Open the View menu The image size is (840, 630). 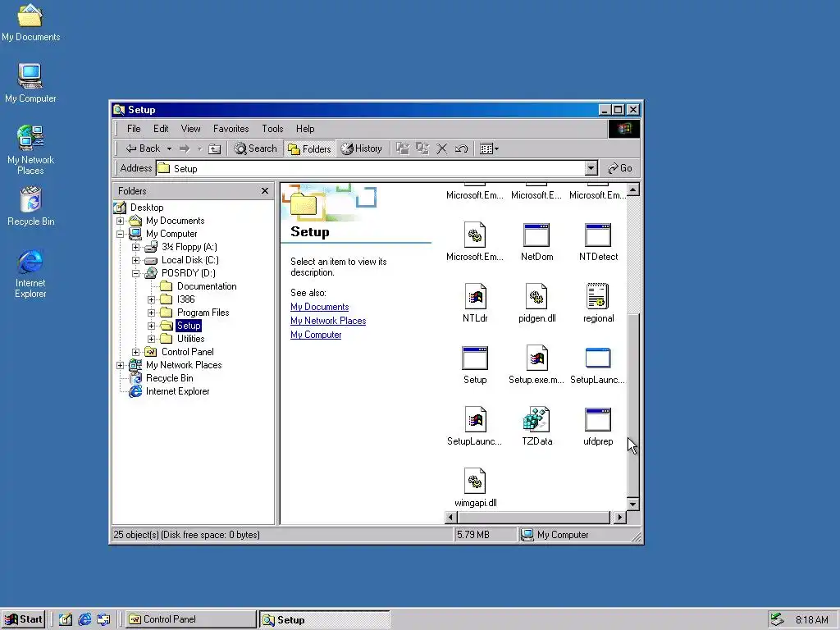coord(190,129)
